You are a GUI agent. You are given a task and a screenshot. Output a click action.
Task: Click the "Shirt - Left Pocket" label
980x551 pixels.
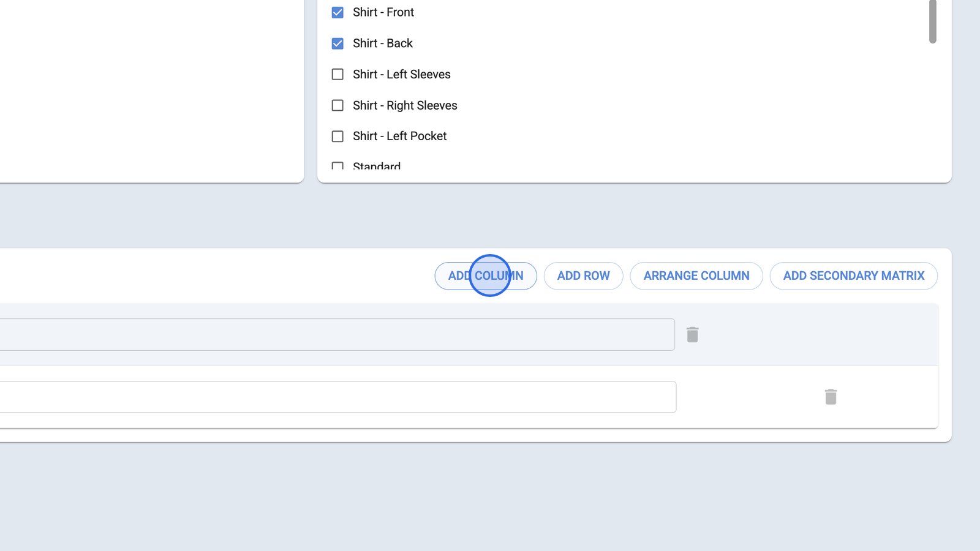point(400,137)
